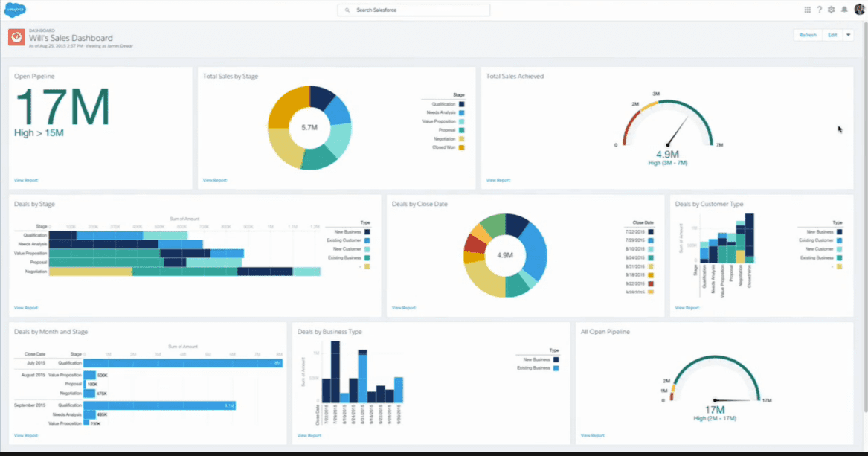Open the Setup gear icon
This screenshot has height=456, width=868.
(832, 10)
